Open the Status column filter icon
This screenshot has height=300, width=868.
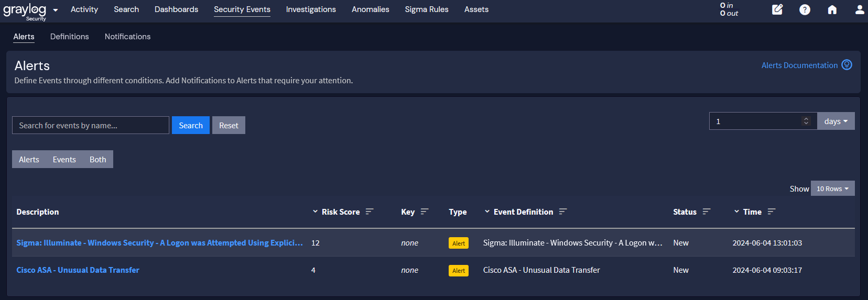707,212
